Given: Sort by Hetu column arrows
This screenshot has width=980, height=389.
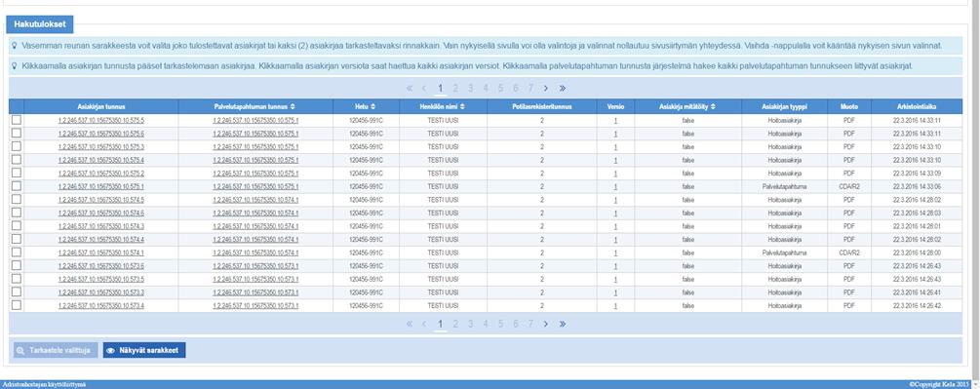Looking at the screenshot, I should pyautogui.click(x=373, y=107).
